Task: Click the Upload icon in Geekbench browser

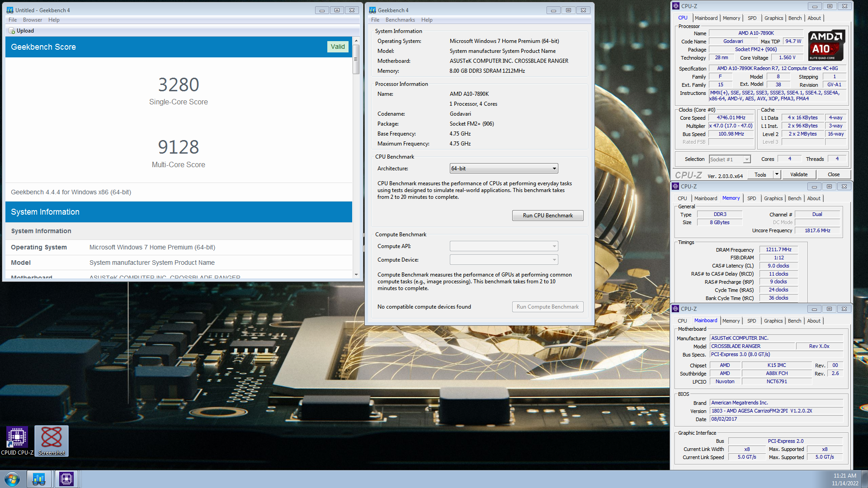Action: coord(12,31)
